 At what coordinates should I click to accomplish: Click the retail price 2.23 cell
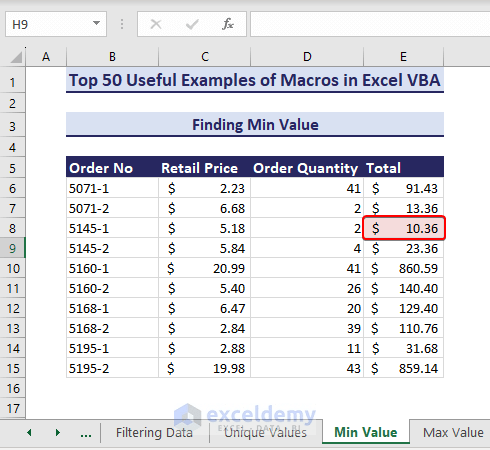pyautogui.click(x=205, y=188)
